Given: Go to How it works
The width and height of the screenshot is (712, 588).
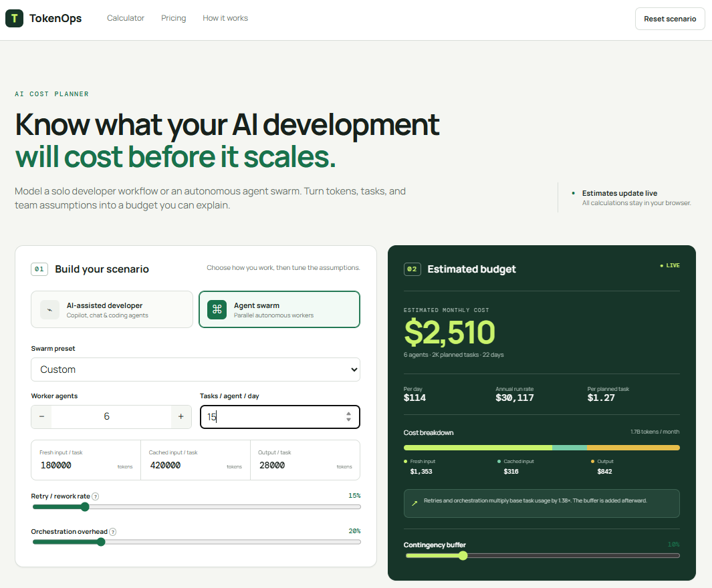Looking at the screenshot, I should (x=225, y=18).
